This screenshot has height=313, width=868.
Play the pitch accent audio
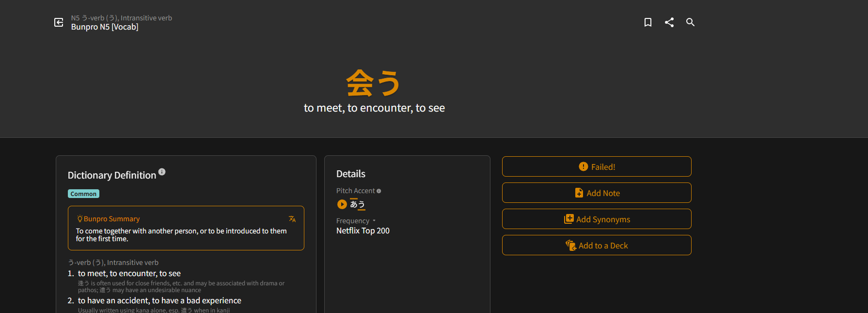coord(342,204)
